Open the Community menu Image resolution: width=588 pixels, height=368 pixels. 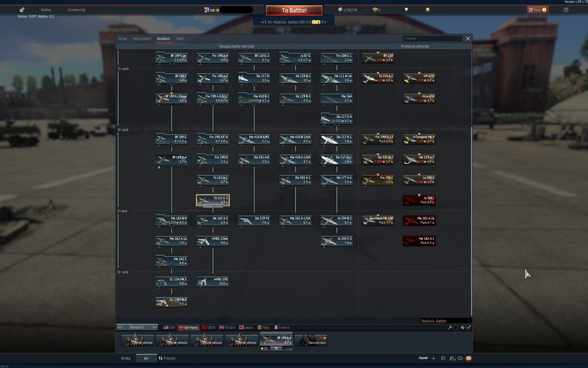(76, 10)
